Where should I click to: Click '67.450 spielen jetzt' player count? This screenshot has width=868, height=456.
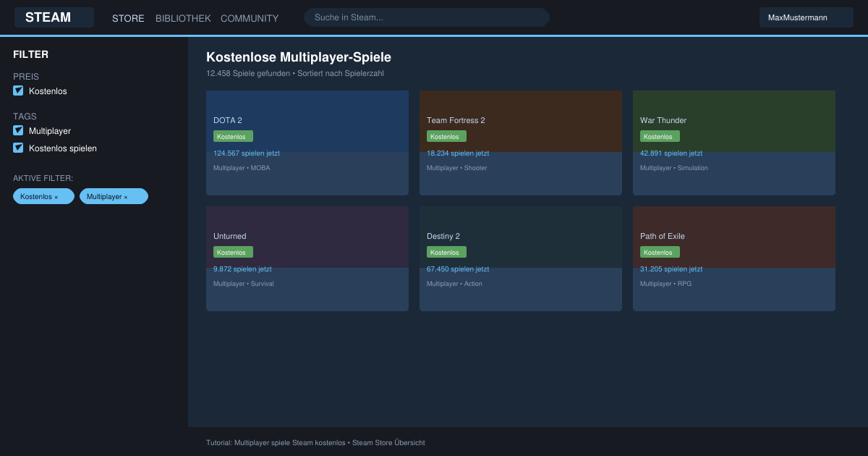[458, 269]
